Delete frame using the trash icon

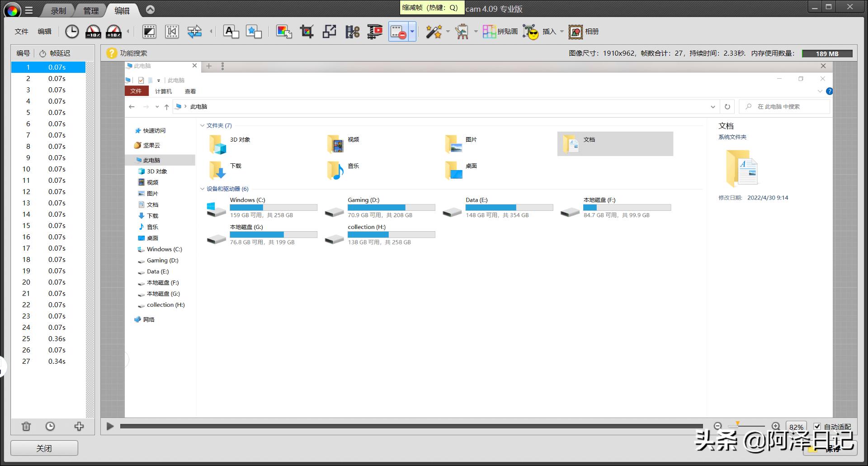tap(26, 426)
